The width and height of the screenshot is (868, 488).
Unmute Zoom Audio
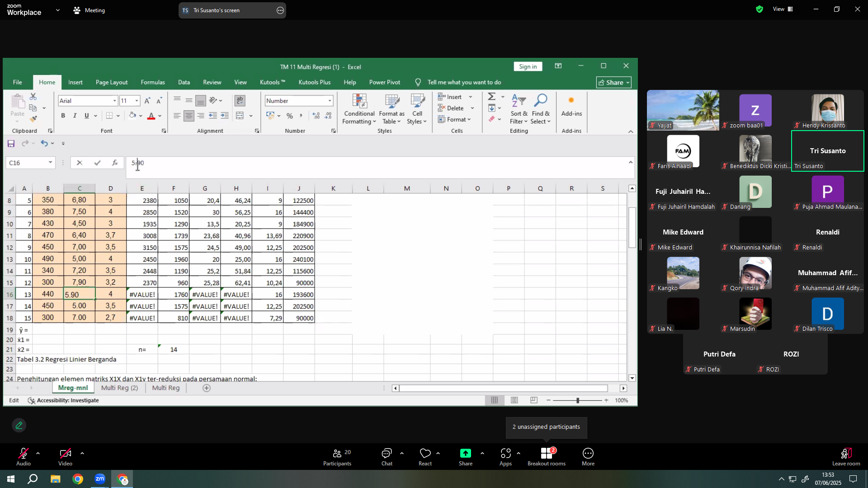point(24,457)
